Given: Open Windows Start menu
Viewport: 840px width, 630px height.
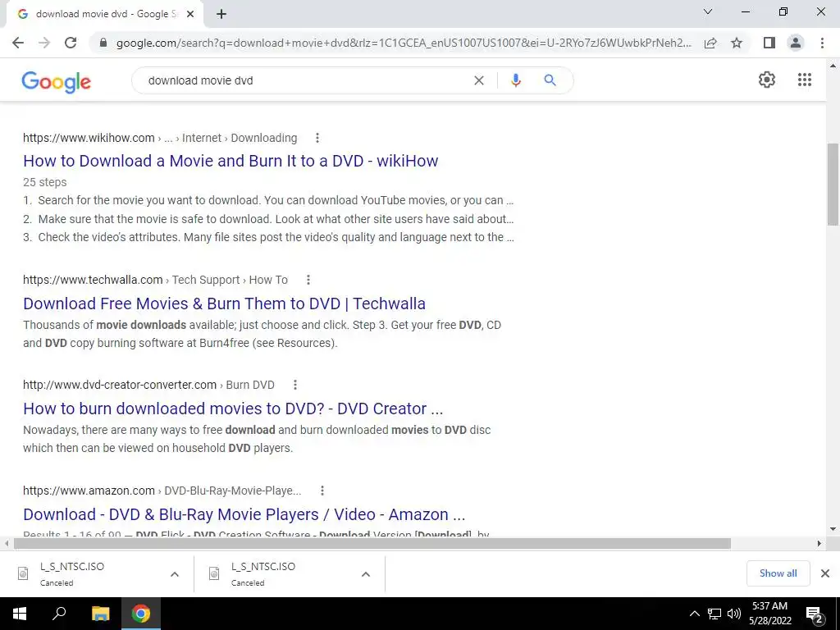Looking at the screenshot, I should click(x=20, y=614).
